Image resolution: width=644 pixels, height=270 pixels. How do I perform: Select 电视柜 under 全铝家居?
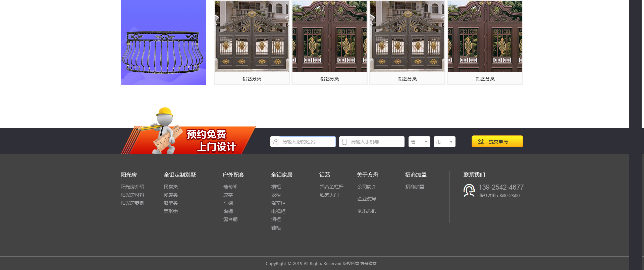[278, 211]
